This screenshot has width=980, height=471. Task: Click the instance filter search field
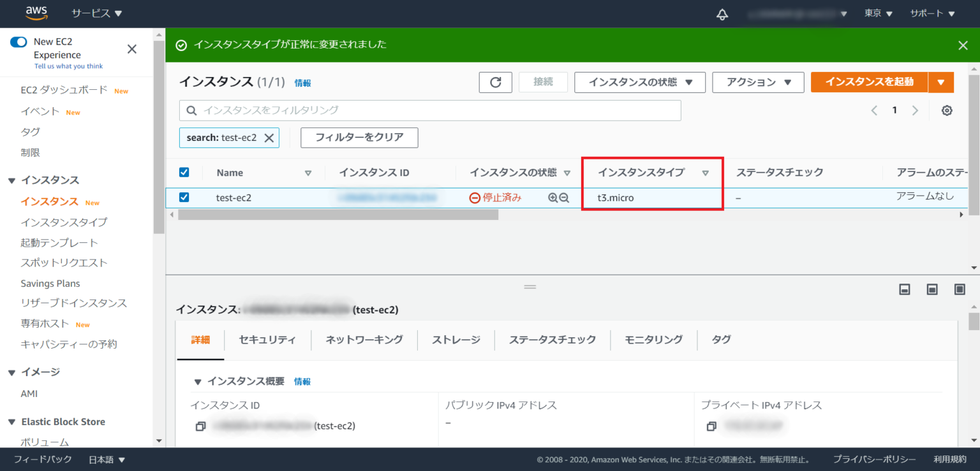pyautogui.click(x=430, y=110)
